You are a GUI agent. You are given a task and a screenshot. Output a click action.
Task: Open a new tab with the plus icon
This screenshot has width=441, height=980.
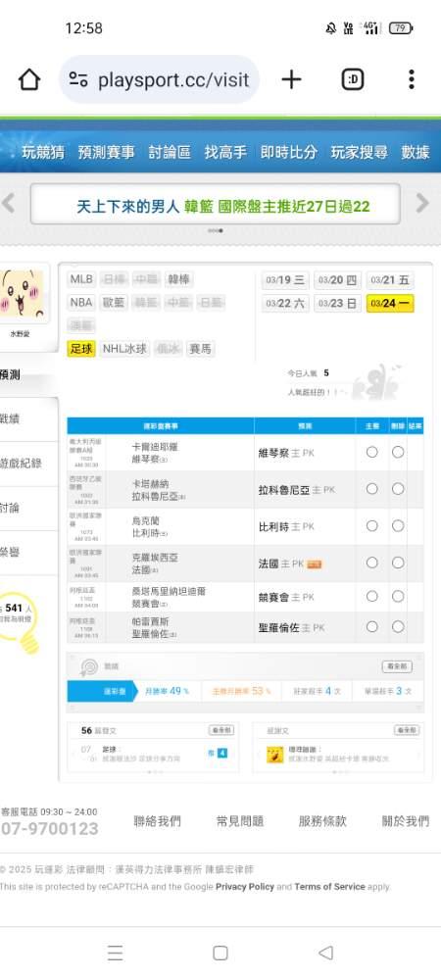coord(291,79)
